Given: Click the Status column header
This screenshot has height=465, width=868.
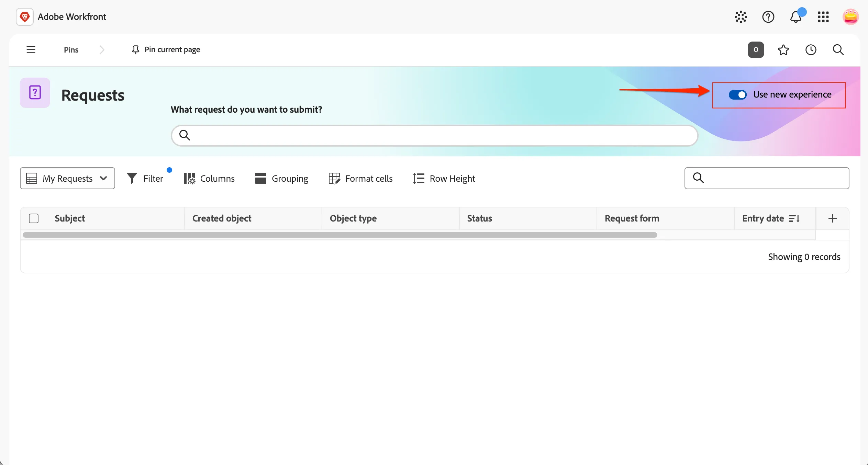Looking at the screenshot, I should (528, 218).
